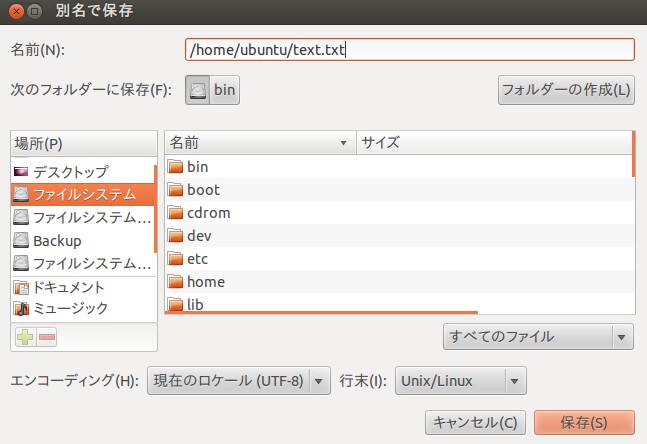The width and height of the screenshot is (647, 444).
Task: Select boot folder name
Action: (203, 190)
